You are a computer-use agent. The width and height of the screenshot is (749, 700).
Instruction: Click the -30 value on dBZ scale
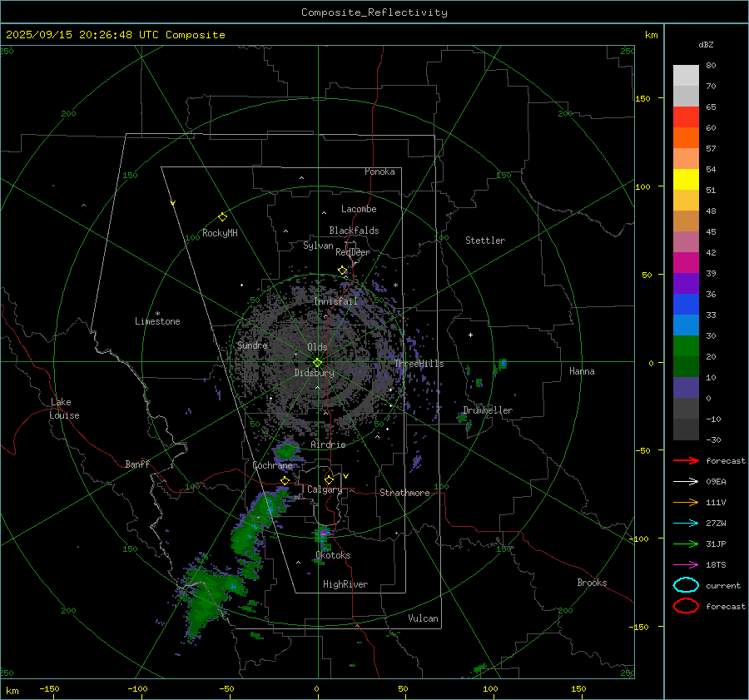click(x=714, y=439)
